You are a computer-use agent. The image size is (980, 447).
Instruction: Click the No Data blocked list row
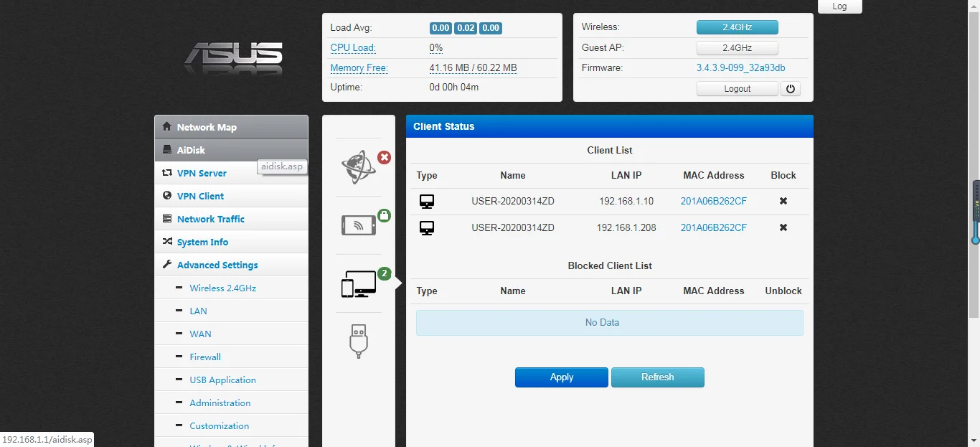point(610,323)
